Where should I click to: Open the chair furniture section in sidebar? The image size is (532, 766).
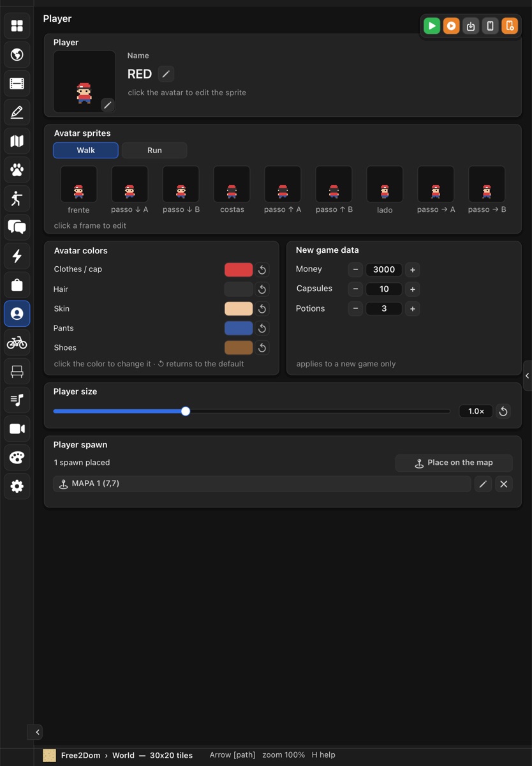17,372
